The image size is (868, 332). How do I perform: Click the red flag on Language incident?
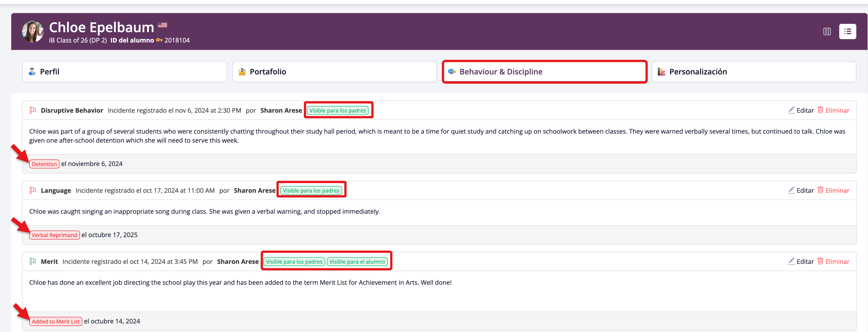[33, 191]
